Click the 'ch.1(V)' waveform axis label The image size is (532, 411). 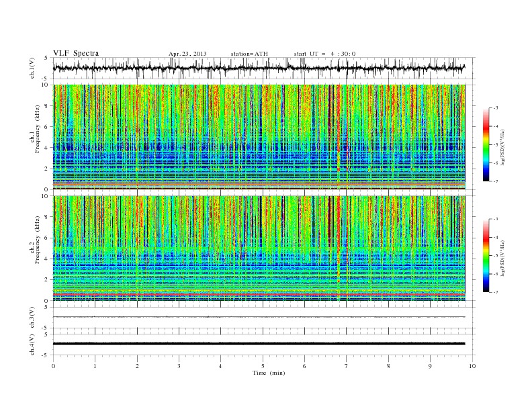point(32,68)
